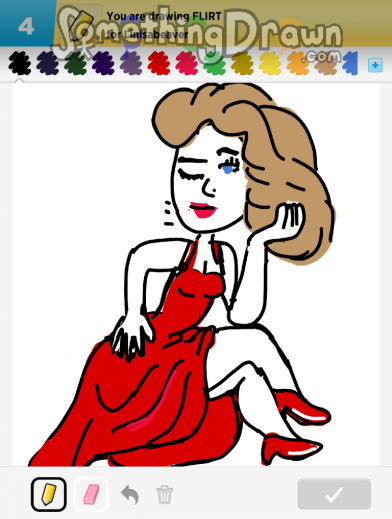This screenshot has width=392, height=519.
Task: Undo the last stroke with the arrow
Action: (130, 494)
